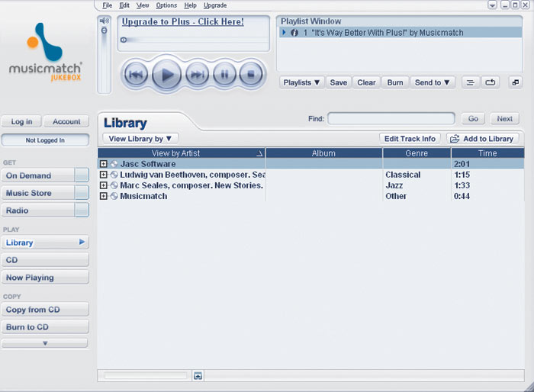Open the Upgrade to Plus link
This screenshot has height=392, width=534.
pos(183,21)
